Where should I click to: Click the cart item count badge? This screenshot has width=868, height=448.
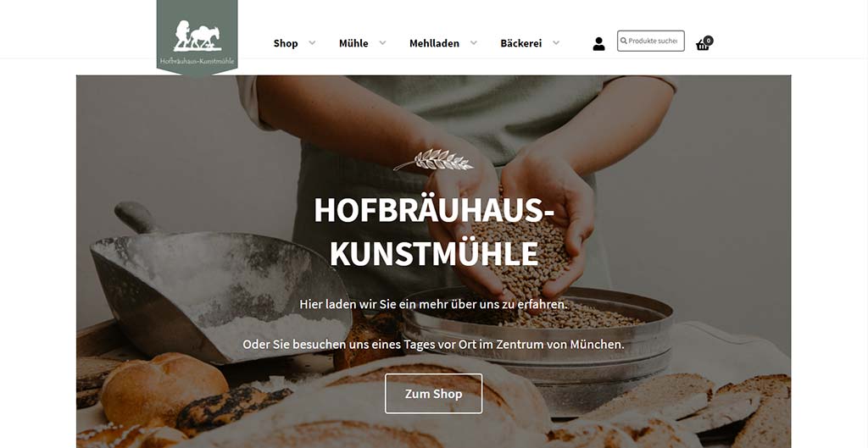click(x=709, y=41)
